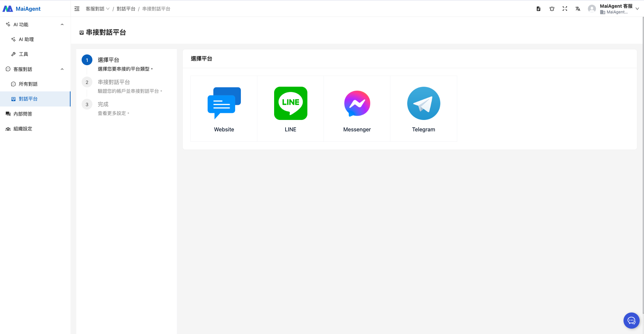
Task: Open the 內部問答 sidebar item
Action: point(23,114)
